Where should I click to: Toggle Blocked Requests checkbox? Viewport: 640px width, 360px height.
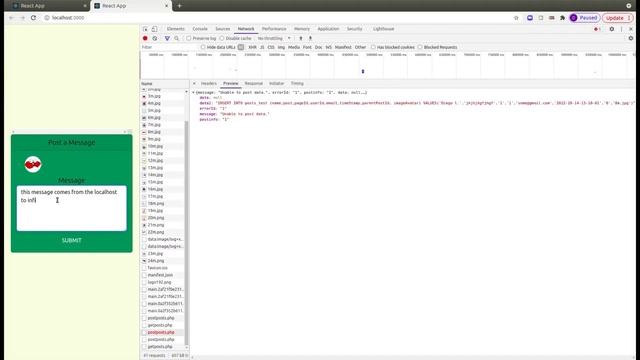(420, 47)
